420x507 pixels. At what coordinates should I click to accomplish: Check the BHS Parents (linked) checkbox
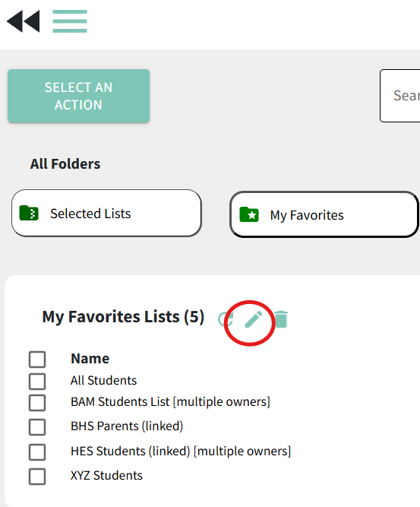click(37, 427)
